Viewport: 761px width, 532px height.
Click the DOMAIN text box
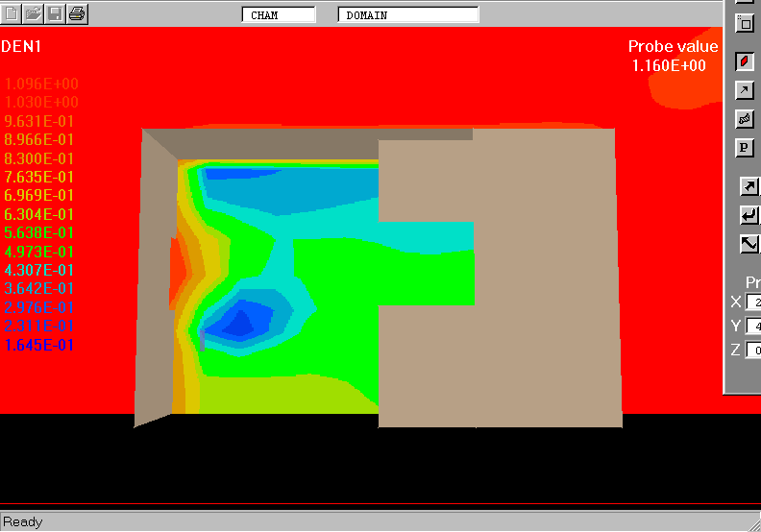coord(408,14)
